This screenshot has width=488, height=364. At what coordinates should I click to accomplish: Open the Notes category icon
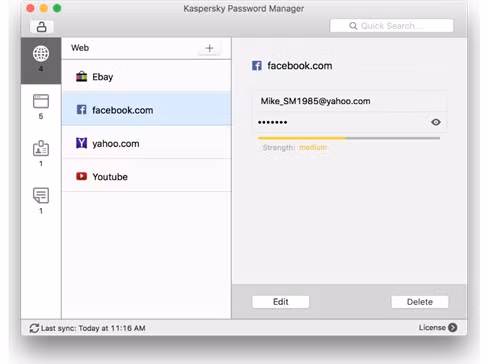[x=41, y=195]
